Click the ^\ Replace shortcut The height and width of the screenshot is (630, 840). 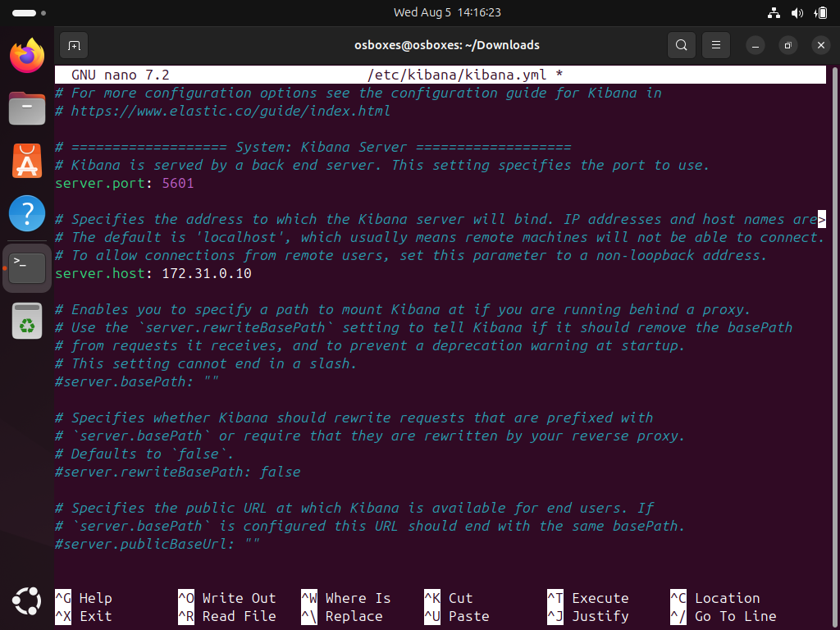point(342,617)
